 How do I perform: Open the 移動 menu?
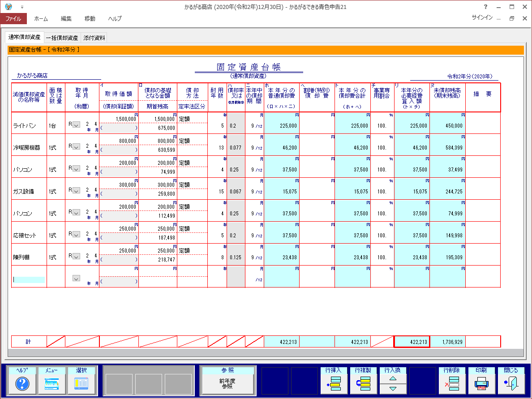coord(90,19)
